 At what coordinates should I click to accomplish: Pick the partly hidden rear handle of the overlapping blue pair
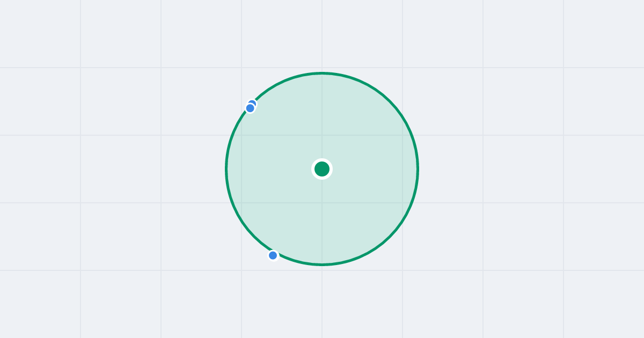(253, 102)
